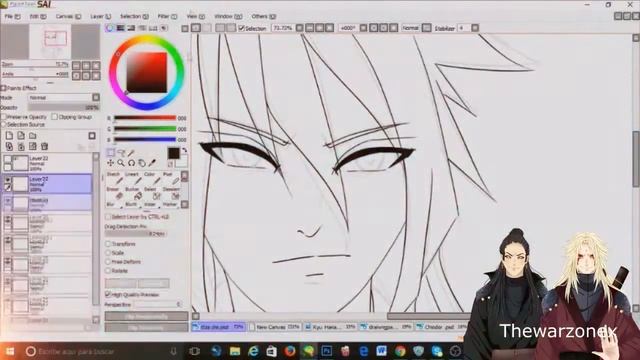Select the magic wand tool
This screenshot has width=640, height=360.
coord(131,153)
